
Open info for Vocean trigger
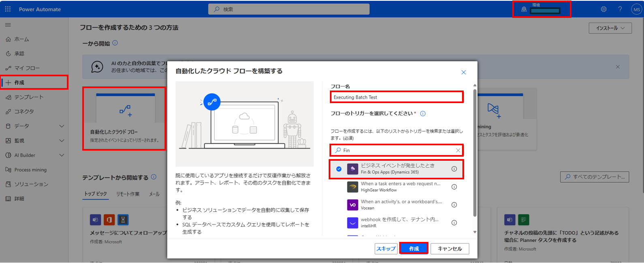click(x=454, y=205)
